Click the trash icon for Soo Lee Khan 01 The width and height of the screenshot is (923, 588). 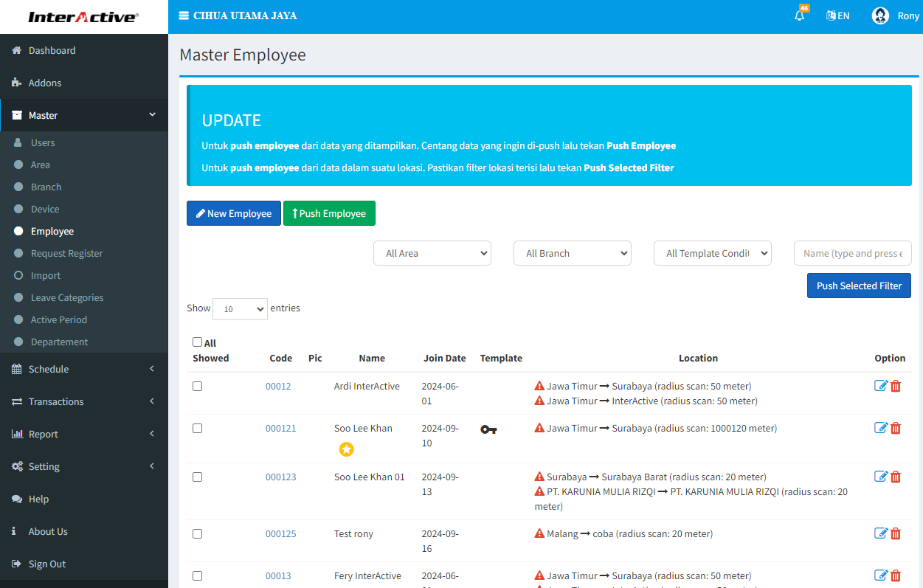[x=896, y=477]
